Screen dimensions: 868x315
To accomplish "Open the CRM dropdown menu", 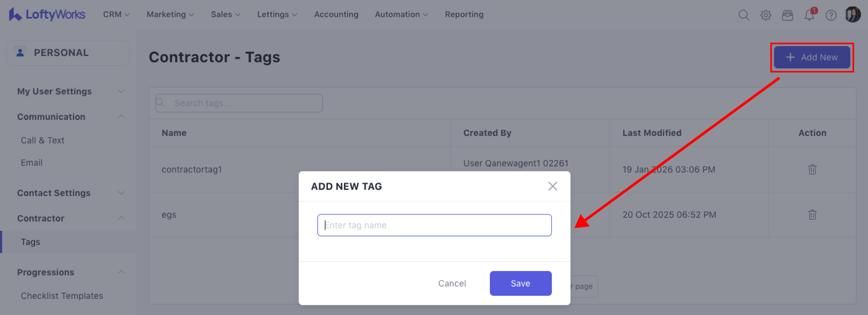I will point(116,14).
